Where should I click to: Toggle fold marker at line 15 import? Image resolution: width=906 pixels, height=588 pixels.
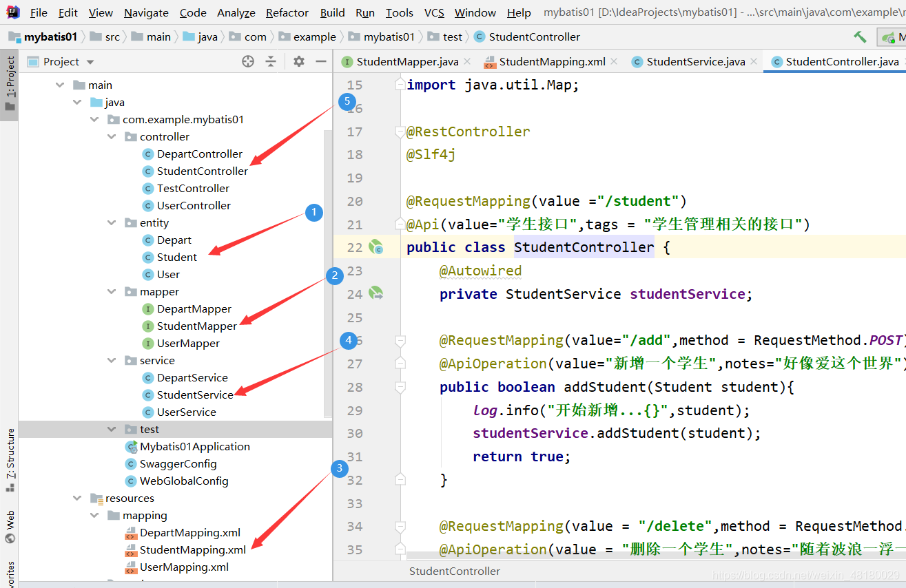point(400,84)
